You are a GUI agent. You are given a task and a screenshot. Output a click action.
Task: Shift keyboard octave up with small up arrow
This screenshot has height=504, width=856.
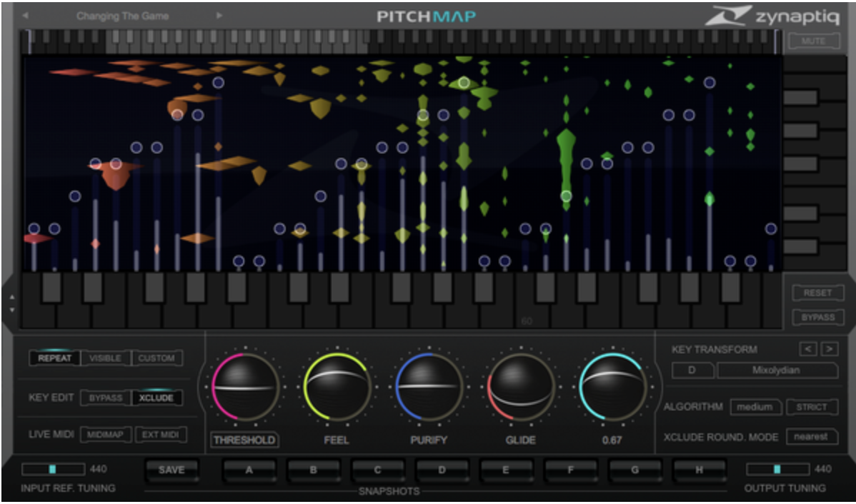point(12,298)
